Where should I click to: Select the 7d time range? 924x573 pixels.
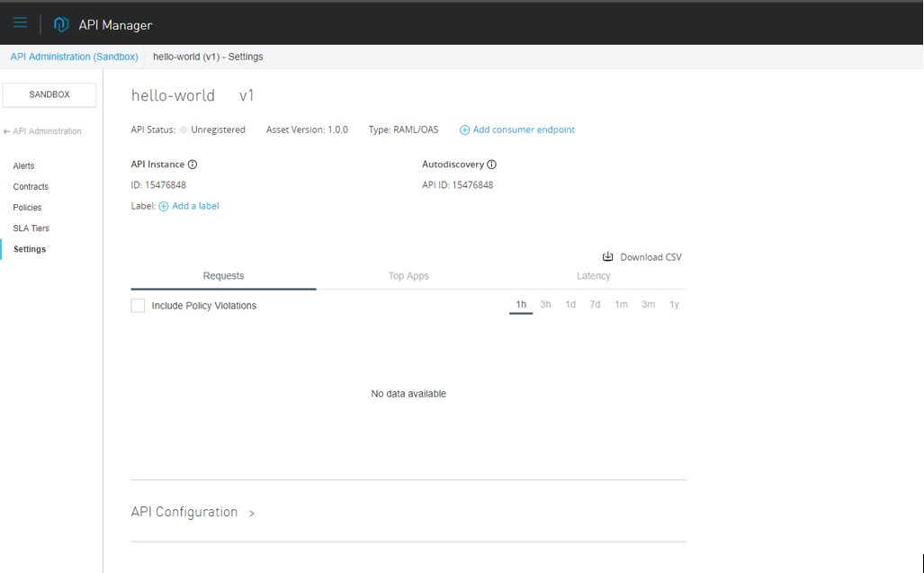[x=596, y=304]
